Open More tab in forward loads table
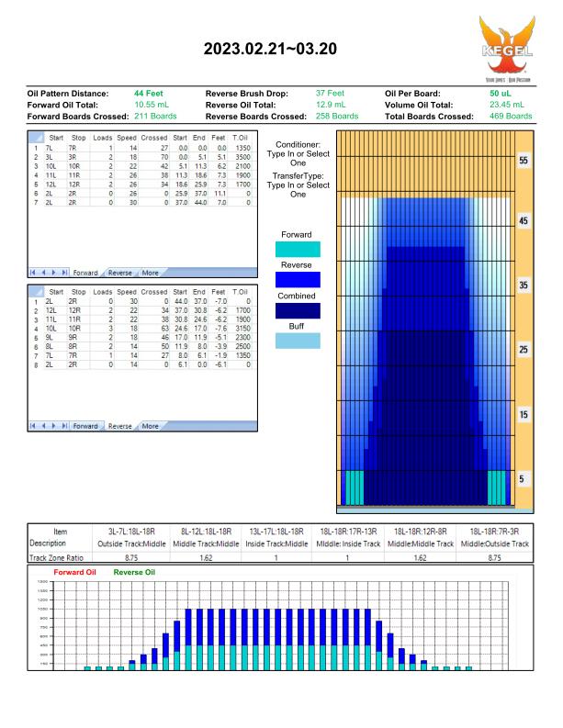The height and width of the screenshot is (728, 563). [x=150, y=273]
